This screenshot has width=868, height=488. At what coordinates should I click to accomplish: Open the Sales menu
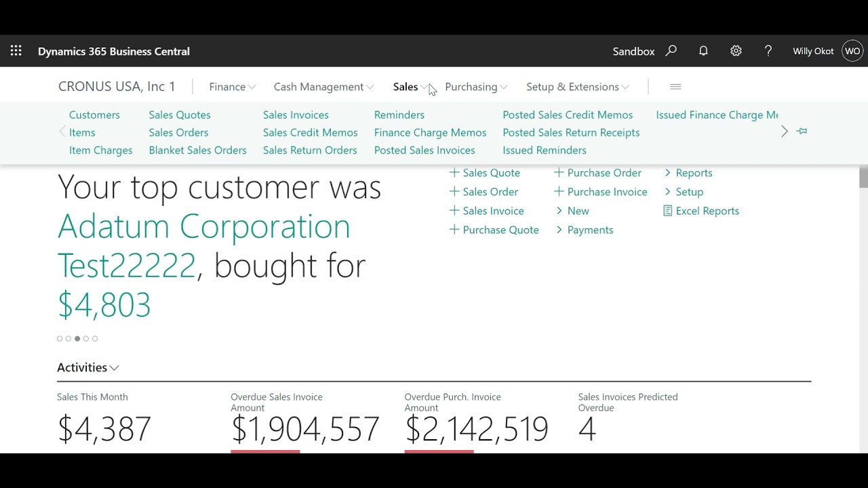pos(410,87)
